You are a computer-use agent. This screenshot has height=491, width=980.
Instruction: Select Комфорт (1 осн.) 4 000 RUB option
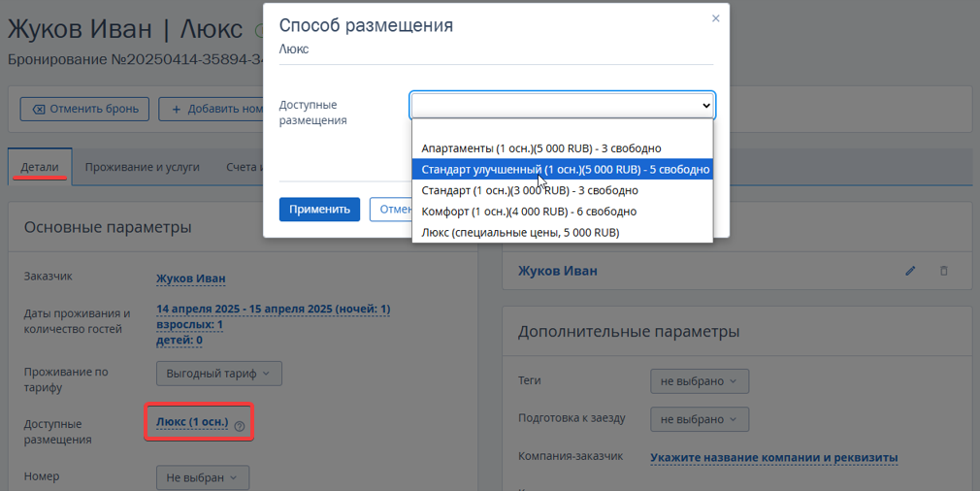pos(563,212)
